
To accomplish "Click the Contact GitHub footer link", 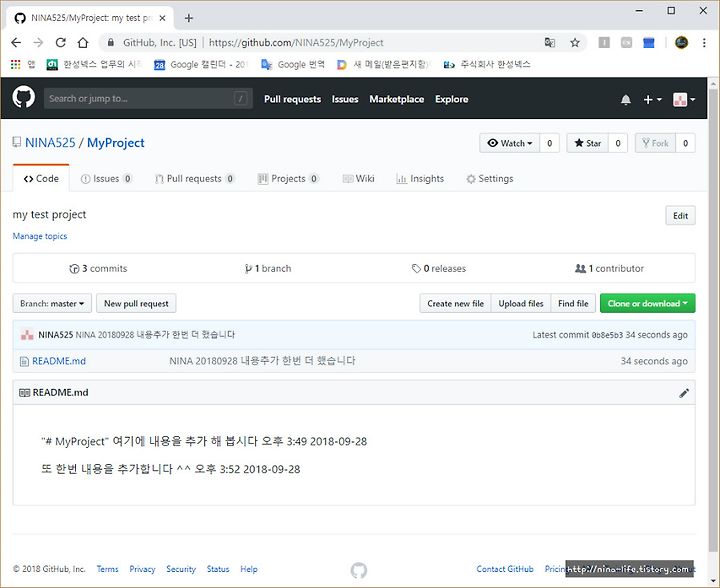I will 505,569.
